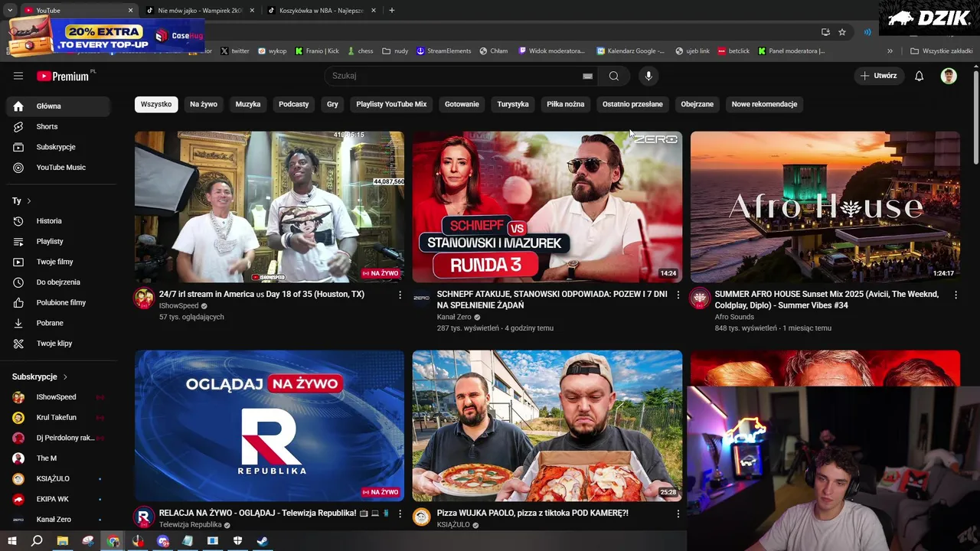Open the Wszystkie zakładki folder
The height and width of the screenshot is (551, 980).
(941, 51)
